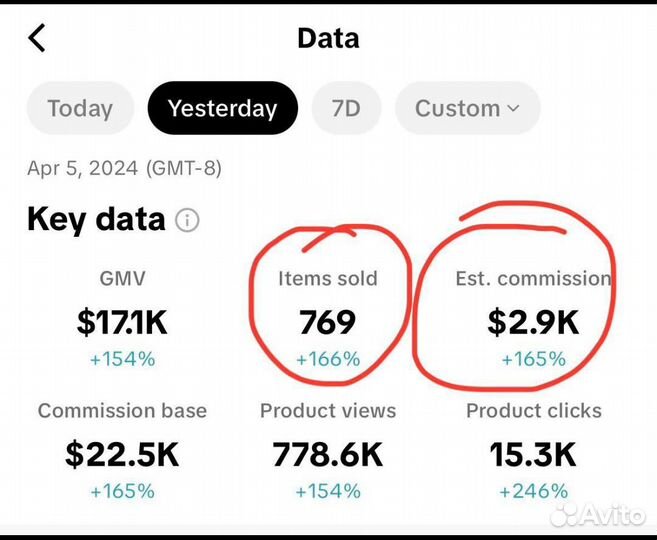Screen dimensions: 657x540
Task: Click the Key data heading
Action: click(96, 219)
